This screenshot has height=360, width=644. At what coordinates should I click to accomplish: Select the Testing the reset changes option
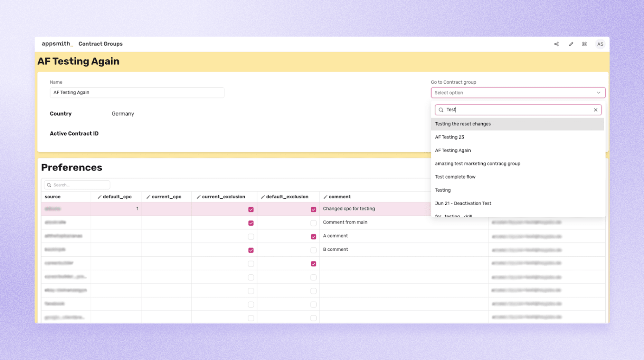click(463, 124)
